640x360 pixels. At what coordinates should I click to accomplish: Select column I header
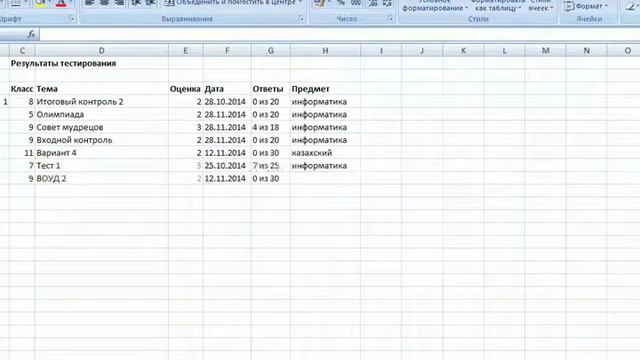point(381,51)
